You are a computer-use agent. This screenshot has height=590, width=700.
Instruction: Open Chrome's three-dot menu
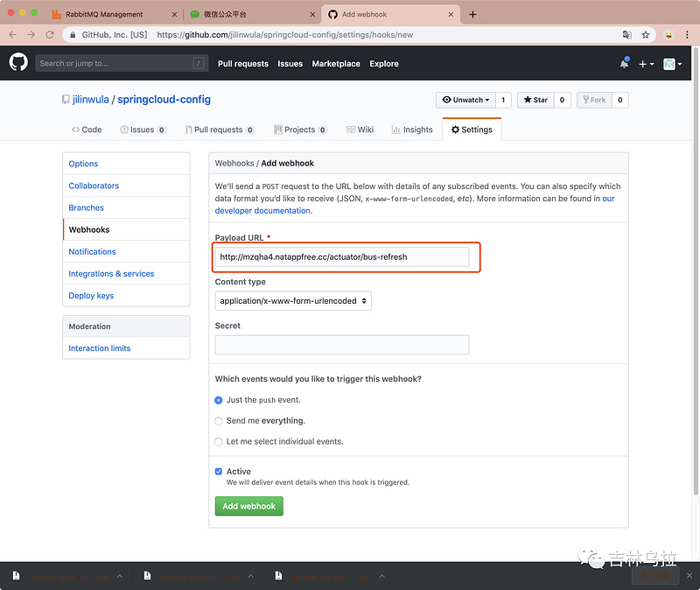coord(687,35)
